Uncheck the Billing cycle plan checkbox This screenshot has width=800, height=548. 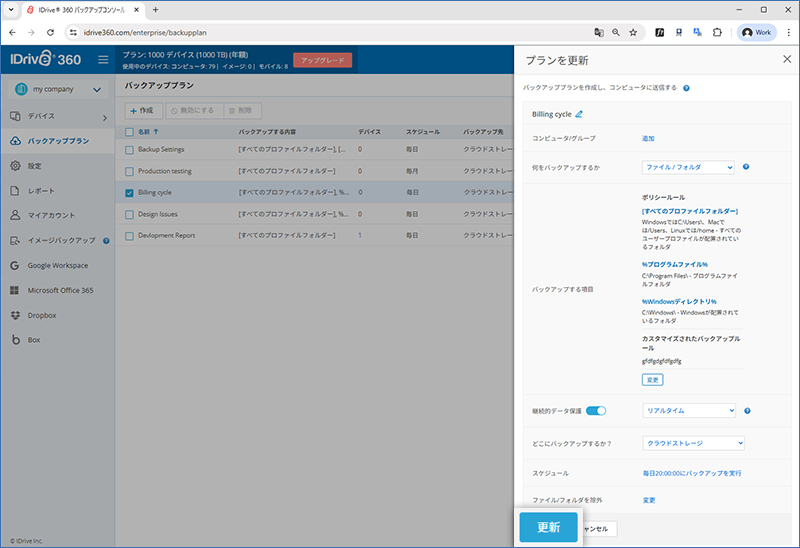130,193
